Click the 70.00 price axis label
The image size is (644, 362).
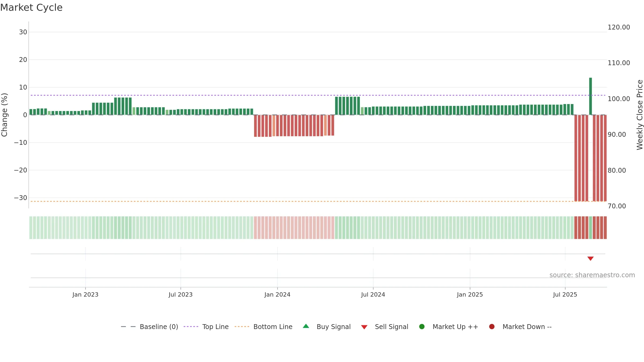(x=617, y=206)
